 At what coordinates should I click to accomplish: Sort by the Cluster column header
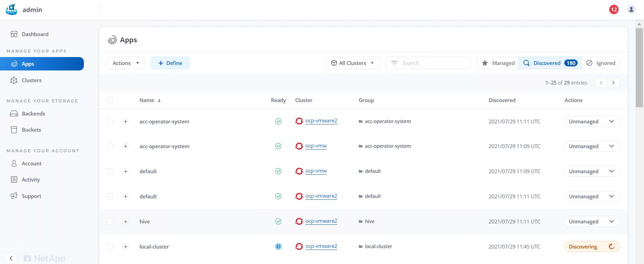pyautogui.click(x=304, y=100)
